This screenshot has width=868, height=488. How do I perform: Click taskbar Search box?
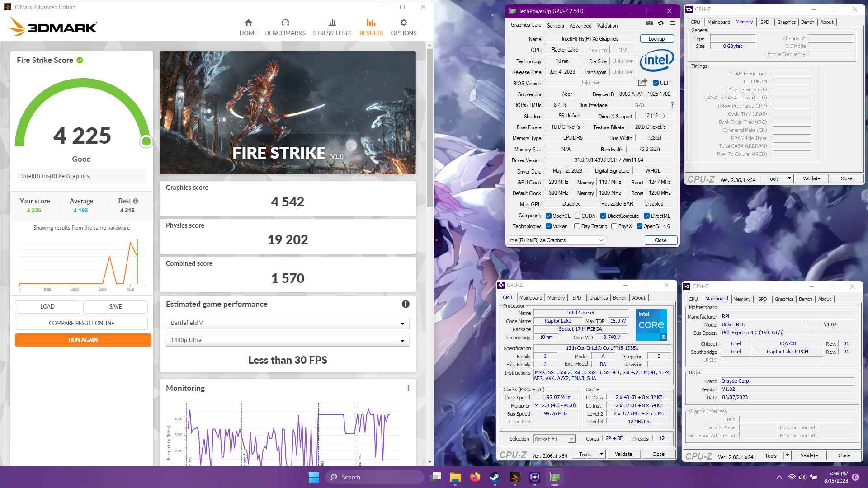click(375, 477)
